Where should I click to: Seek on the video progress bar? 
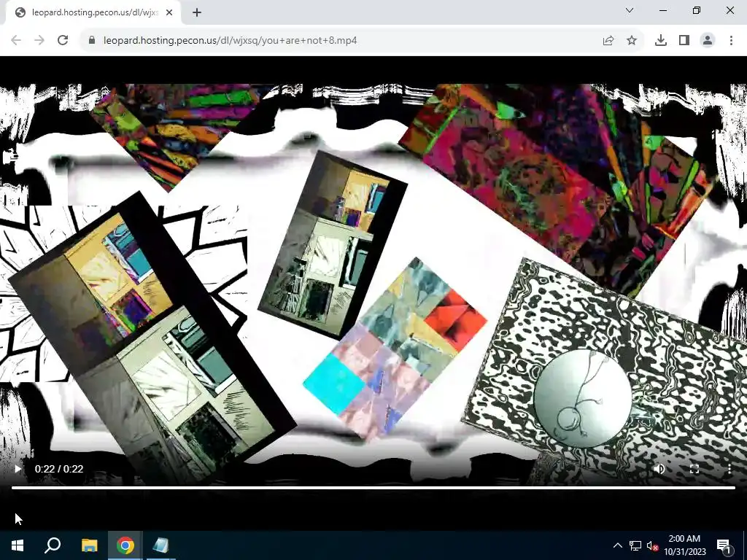tap(373, 488)
